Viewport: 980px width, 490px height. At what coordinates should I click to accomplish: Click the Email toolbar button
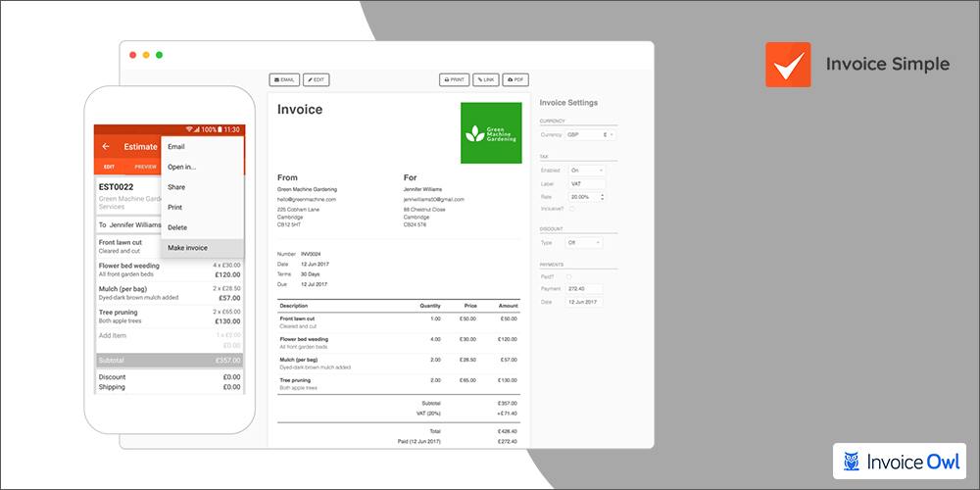284,79
